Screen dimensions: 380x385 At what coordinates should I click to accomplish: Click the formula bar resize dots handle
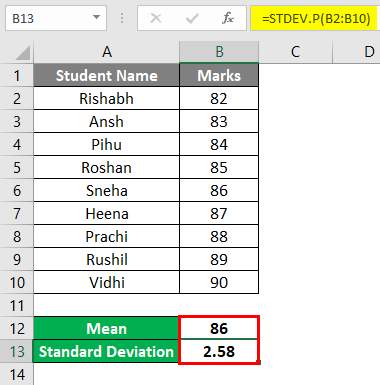click(122, 18)
